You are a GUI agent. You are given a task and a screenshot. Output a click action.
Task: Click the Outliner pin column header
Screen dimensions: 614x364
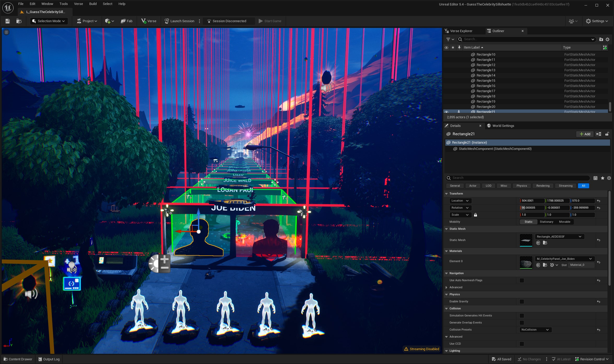[459, 48]
